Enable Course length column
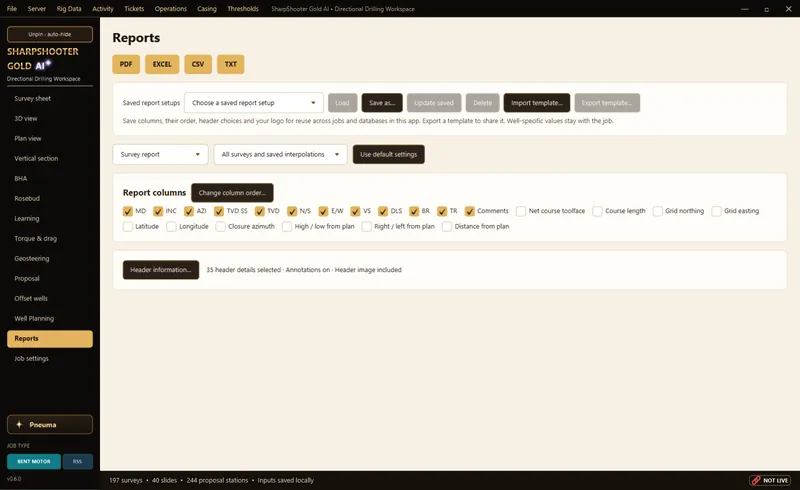Image resolution: width=800 pixels, height=490 pixels. click(597, 211)
